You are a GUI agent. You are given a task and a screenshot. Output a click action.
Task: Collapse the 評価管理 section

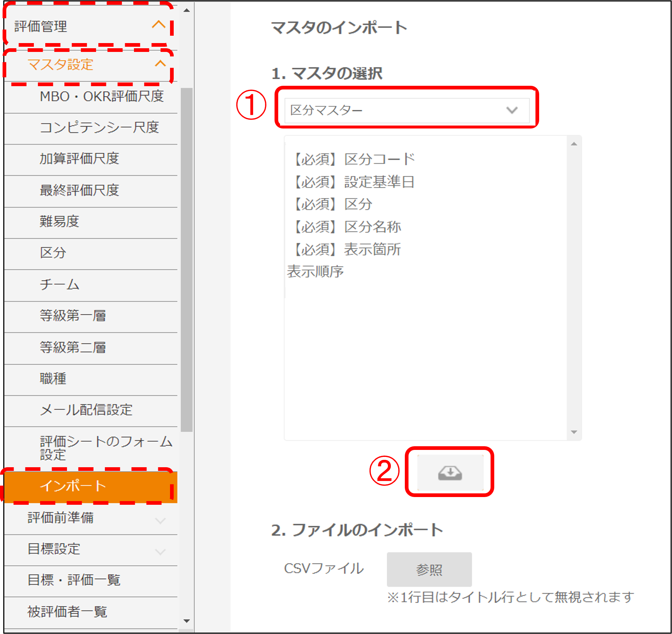158,25
